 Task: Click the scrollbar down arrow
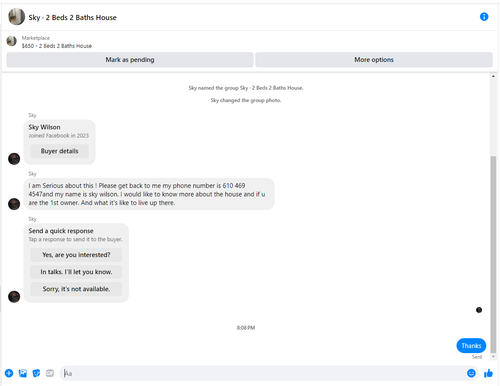pos(493,357)
